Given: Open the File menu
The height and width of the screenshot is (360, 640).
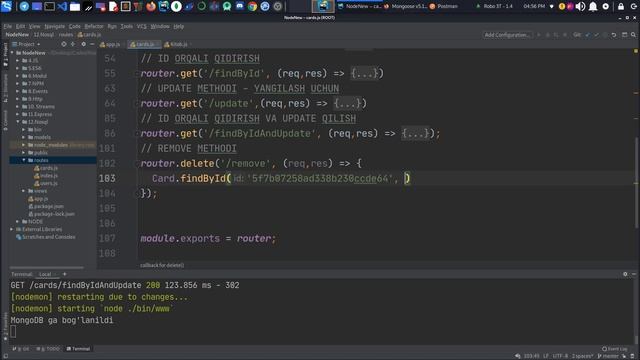Looking at the screenshot, I should 8,26.
